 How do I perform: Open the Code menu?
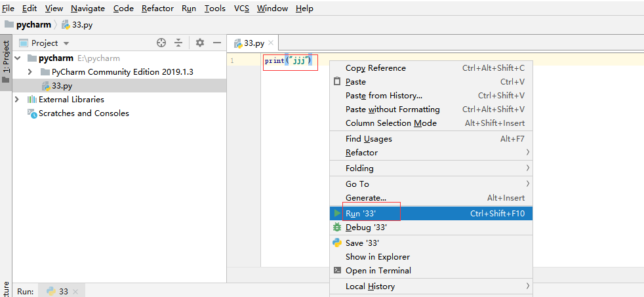coord(123,9)
